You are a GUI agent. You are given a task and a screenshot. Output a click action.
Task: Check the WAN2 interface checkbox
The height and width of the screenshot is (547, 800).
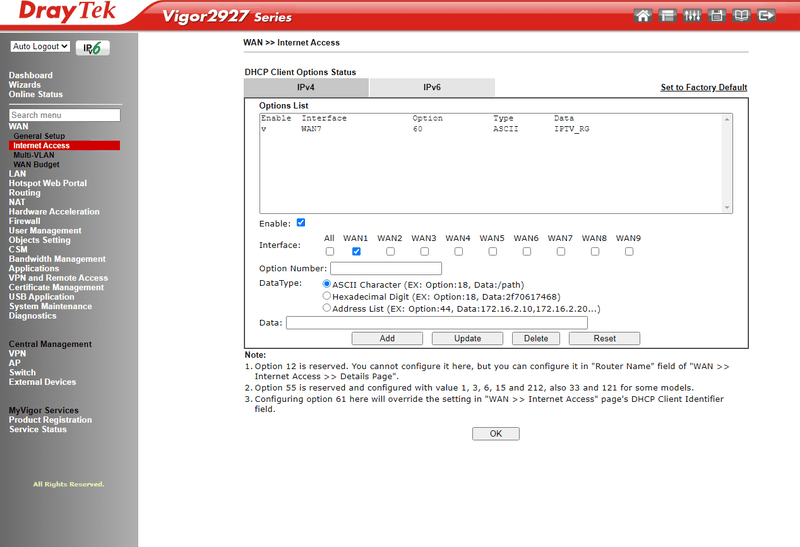pos(390,252)
